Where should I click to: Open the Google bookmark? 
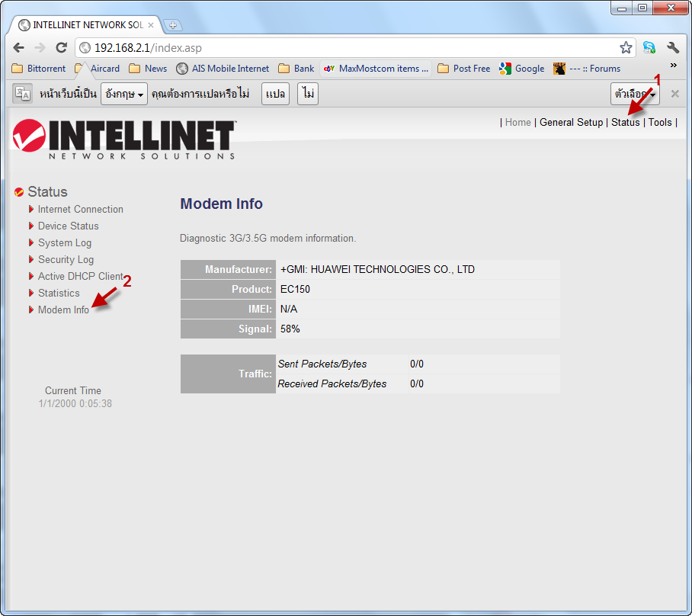pyautogui.click(x=521, y=69)
